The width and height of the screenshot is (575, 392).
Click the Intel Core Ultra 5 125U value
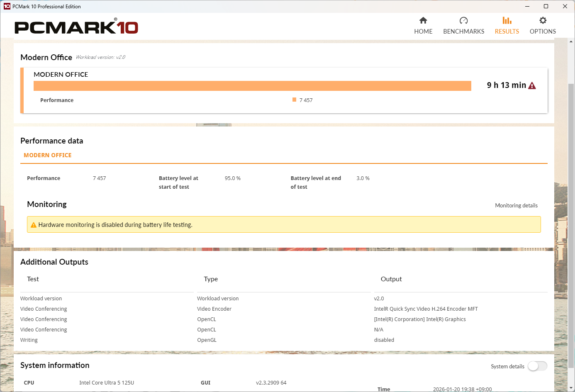(107, 382)
